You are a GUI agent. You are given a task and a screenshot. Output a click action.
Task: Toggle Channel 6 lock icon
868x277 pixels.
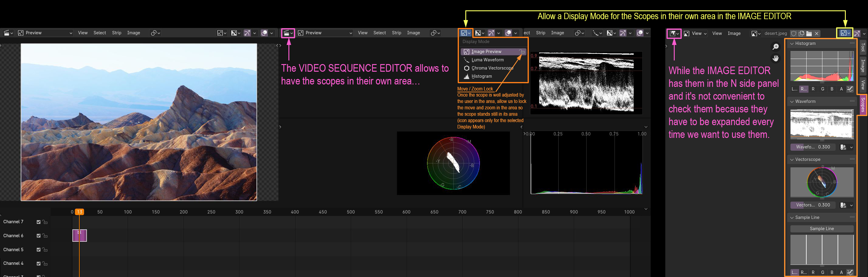point(45,236)
